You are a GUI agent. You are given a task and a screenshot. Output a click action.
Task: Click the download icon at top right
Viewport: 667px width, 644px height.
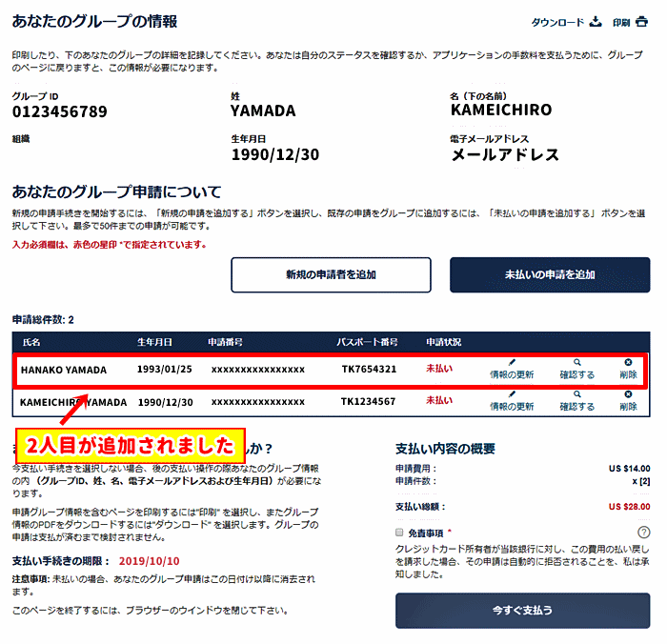596,22
